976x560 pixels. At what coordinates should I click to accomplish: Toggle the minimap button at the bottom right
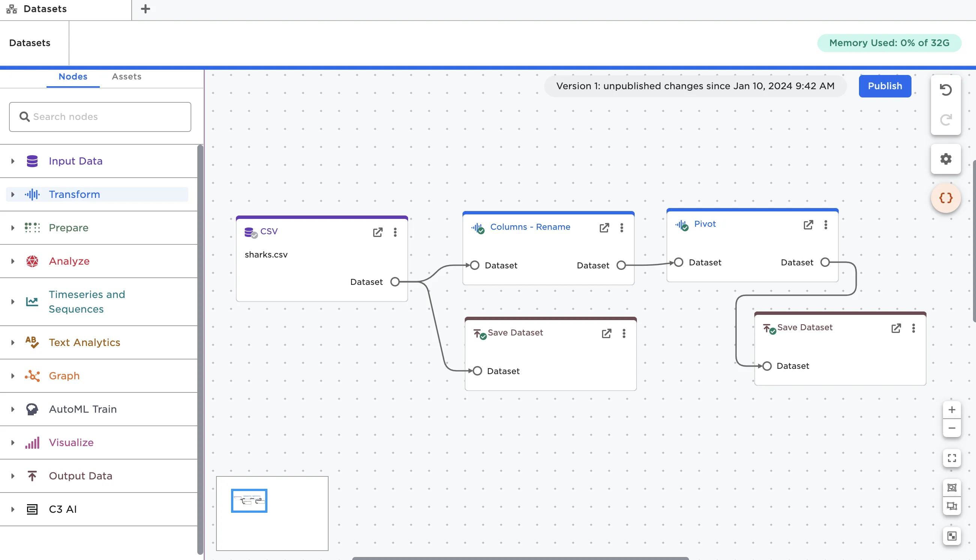coord(952,536)
